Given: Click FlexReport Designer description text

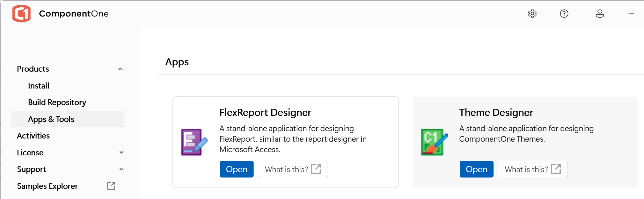Looking at the screenshot, I should tap(293, 139).
